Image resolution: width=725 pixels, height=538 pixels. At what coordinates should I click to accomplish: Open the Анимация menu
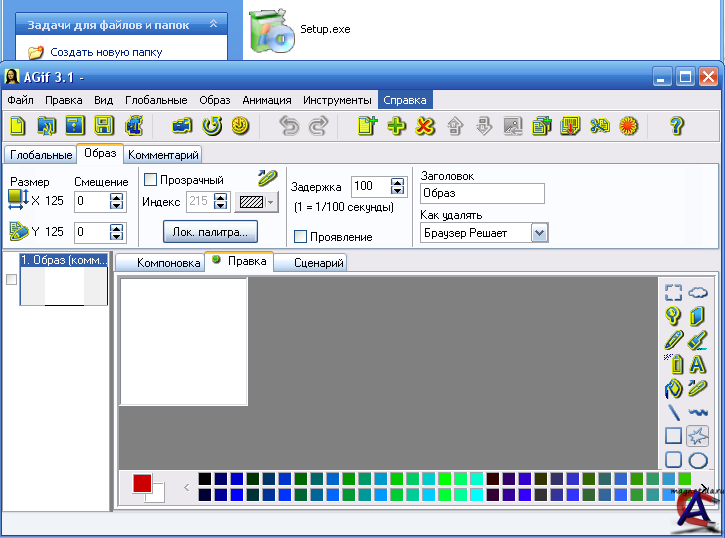[266, 100]
